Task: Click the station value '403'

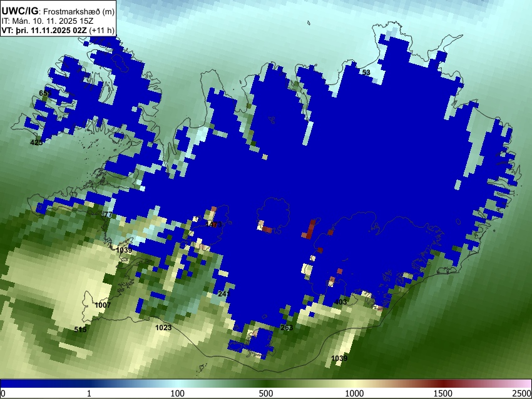Action: (x=340, y=302)
